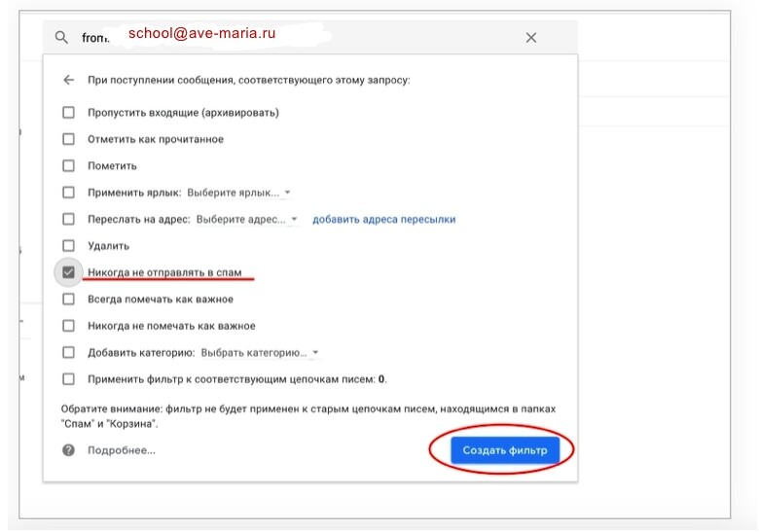Tick the 'Пометить' checkbox

pos(69,166)
